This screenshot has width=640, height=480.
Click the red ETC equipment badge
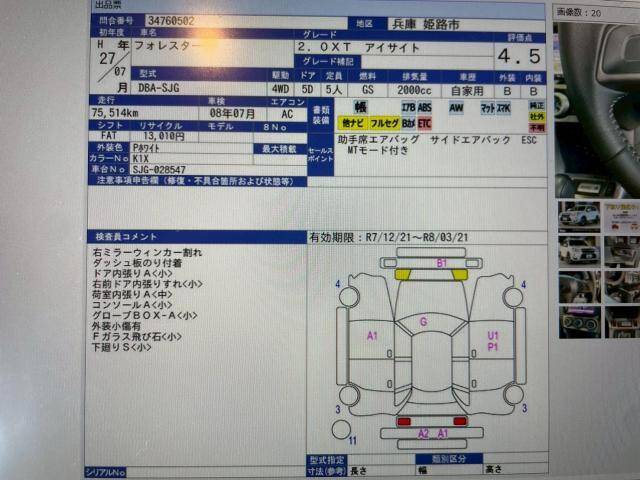tap(425, 123)
